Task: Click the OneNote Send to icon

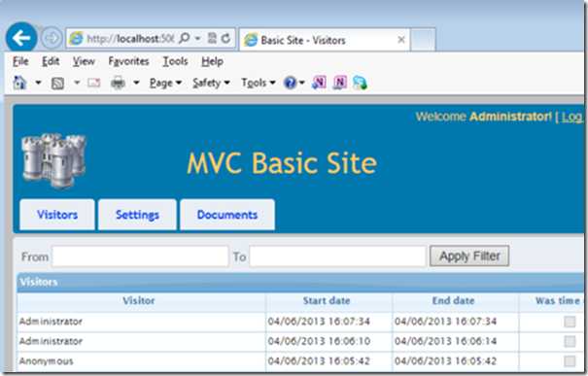Action: (x=319, y=83)
